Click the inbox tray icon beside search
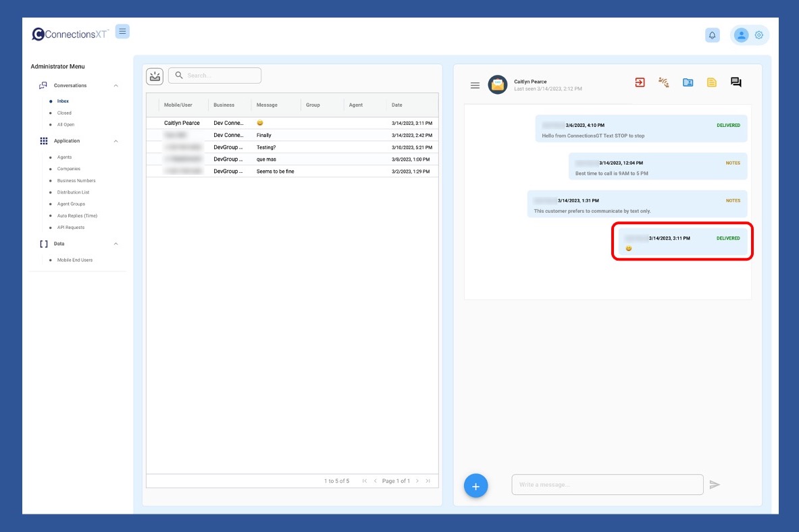Screen dimensions: 799x532 (x=155, y=76)
